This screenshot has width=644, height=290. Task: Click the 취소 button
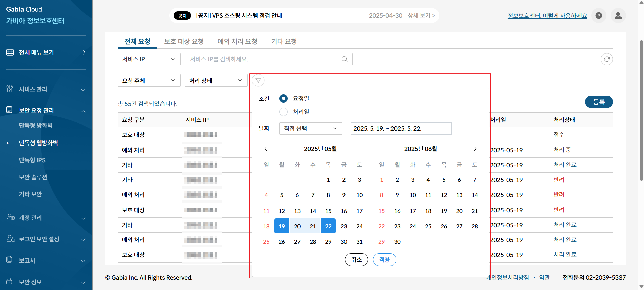tap(356, 259)
